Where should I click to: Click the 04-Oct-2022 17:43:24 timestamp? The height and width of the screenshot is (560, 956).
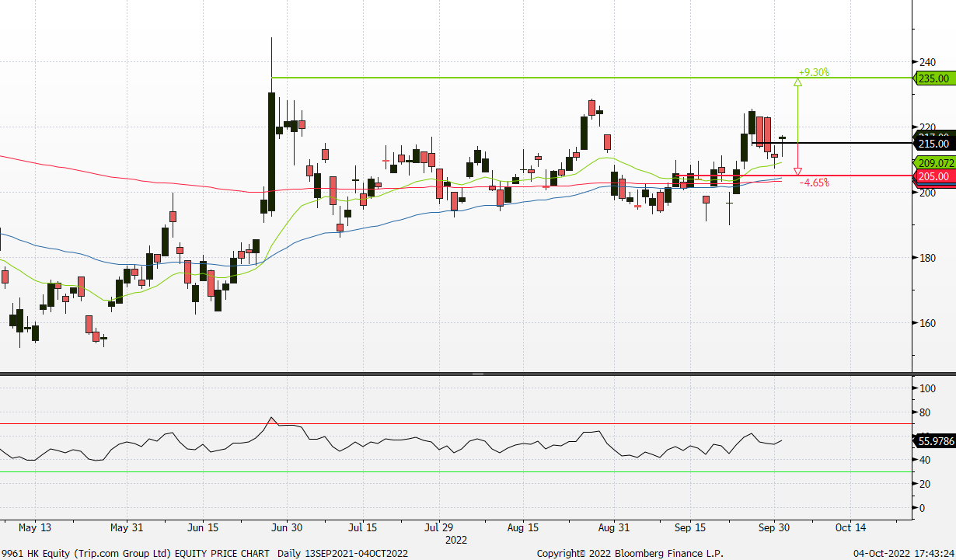(x=903, y=553)
